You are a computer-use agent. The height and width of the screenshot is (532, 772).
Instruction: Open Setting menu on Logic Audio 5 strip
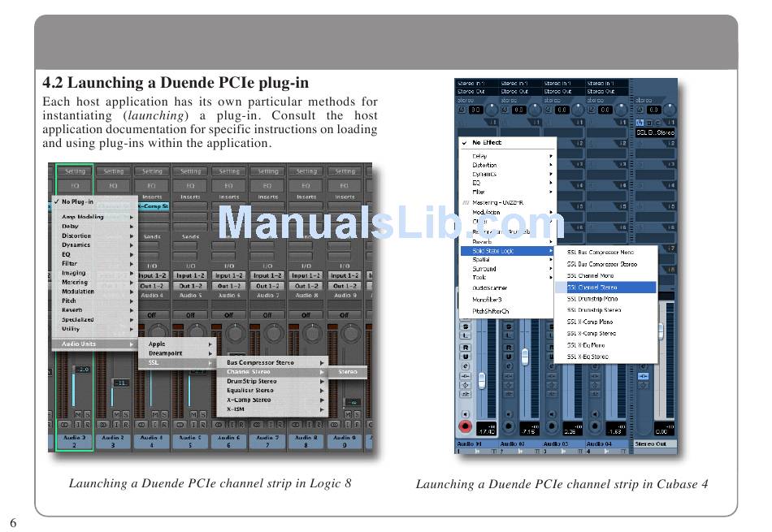[190, 171]
